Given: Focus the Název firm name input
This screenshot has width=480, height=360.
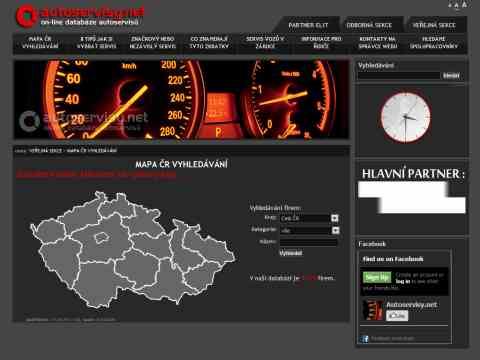Looking at the screenshot, I should pos(308,242).
